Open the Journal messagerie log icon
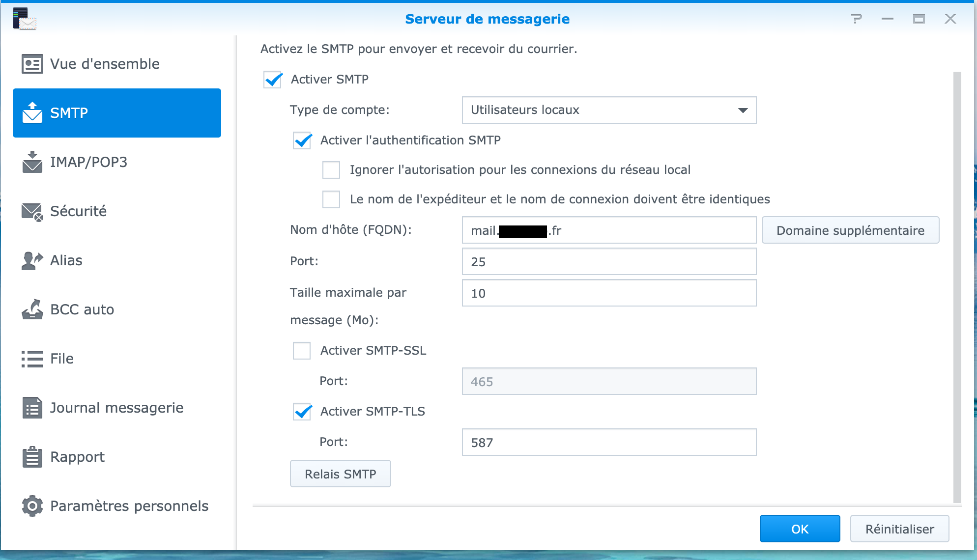The height and width of the screenshot is (560, 977). coord(32,408)
